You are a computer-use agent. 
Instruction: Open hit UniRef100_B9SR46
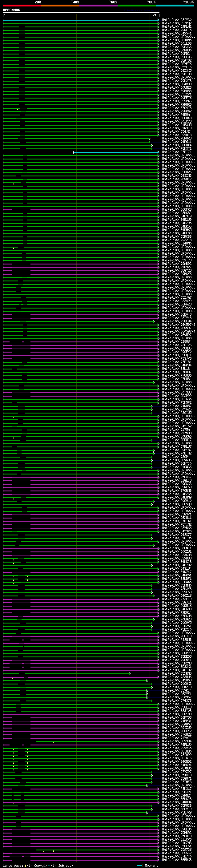click(176, 101)
